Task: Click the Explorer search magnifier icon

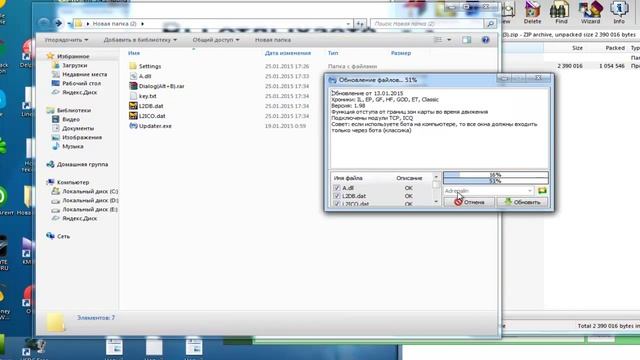Action: point(491,24)
